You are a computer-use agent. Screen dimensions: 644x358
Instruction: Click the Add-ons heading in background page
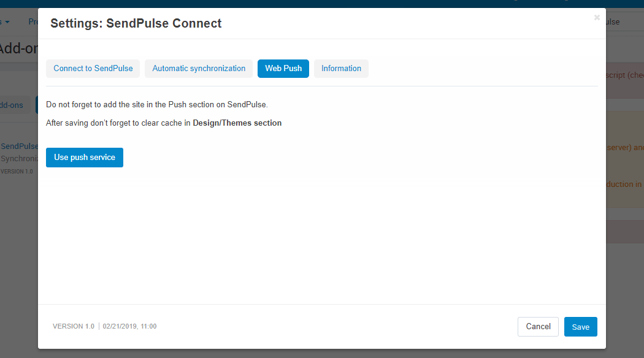click(18, 48)
